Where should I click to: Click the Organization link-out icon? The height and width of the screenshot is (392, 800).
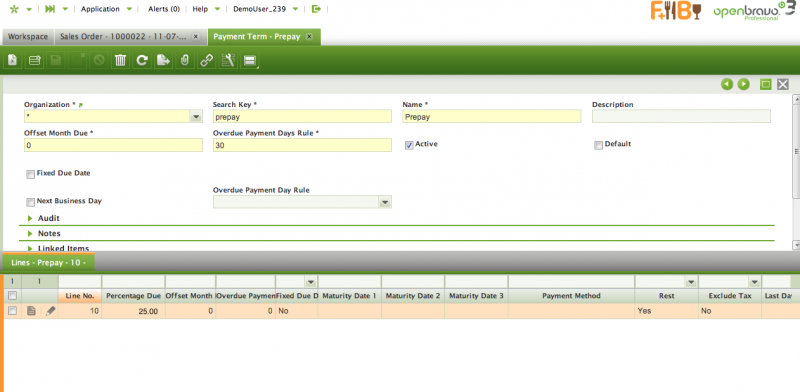(81, 105)
